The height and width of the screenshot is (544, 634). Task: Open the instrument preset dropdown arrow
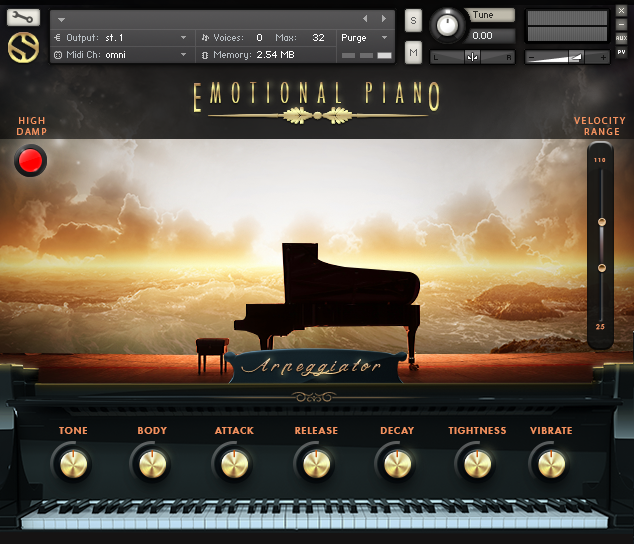click(x=61, y=19)
